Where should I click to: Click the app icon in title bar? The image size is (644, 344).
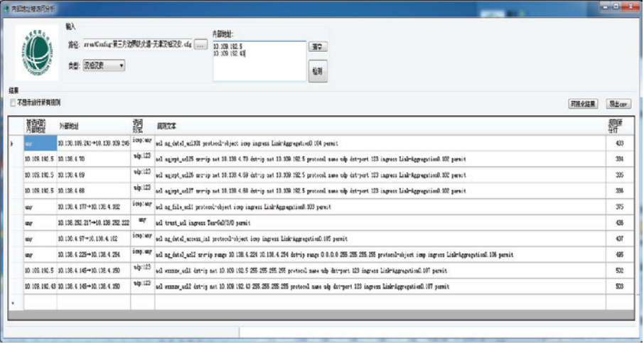[x=7, y=6]
